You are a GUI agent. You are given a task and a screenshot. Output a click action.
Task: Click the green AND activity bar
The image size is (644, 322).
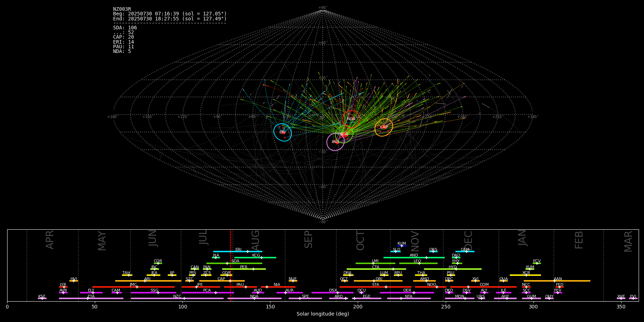click(x=414, y=257)
